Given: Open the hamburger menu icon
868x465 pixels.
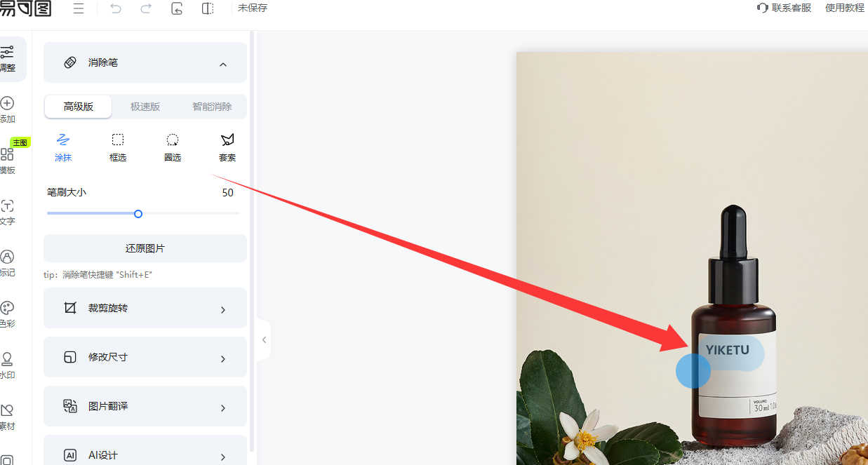Looking at the screenshot, I should [x=79, y=8].
